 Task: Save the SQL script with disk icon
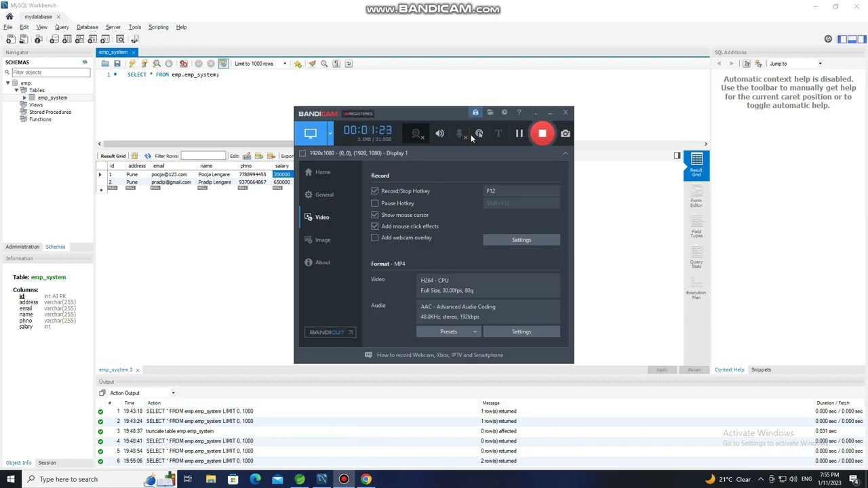click(117, 64)
